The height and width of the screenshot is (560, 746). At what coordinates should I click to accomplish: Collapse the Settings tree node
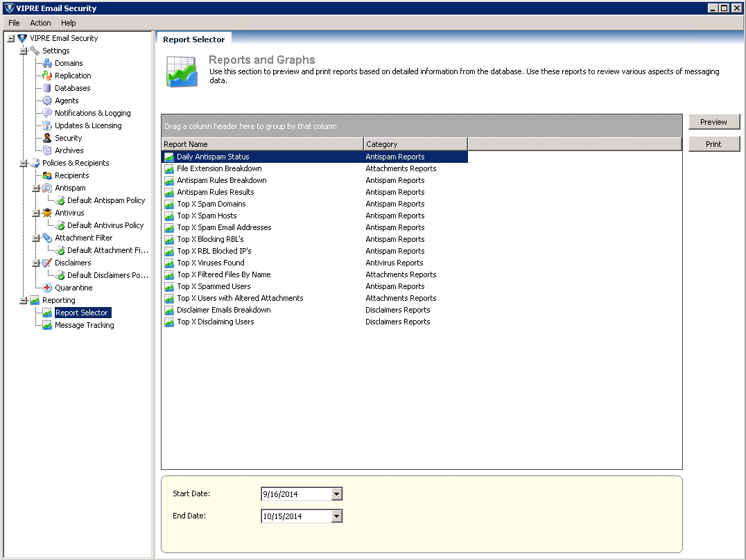(x=23, y=51)
